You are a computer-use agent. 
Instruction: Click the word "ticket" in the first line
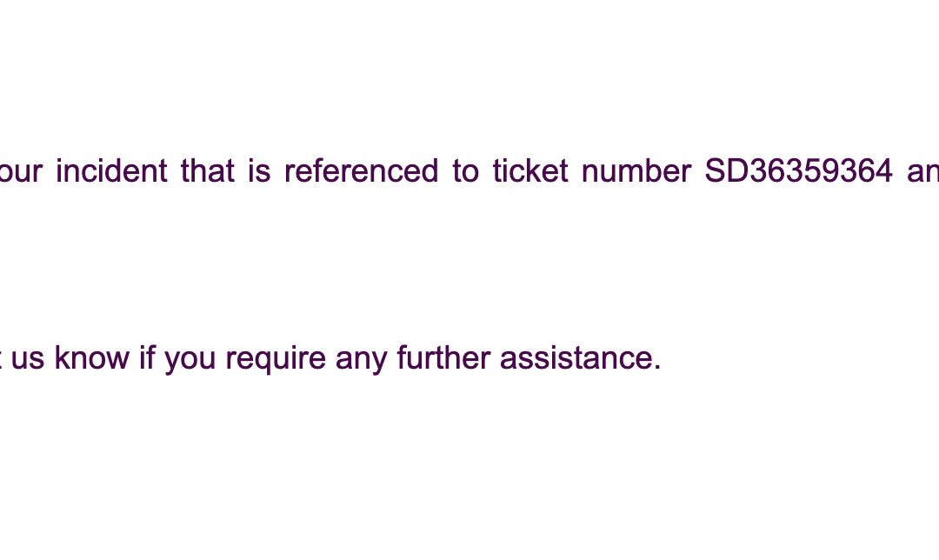[x=530, y=171]
